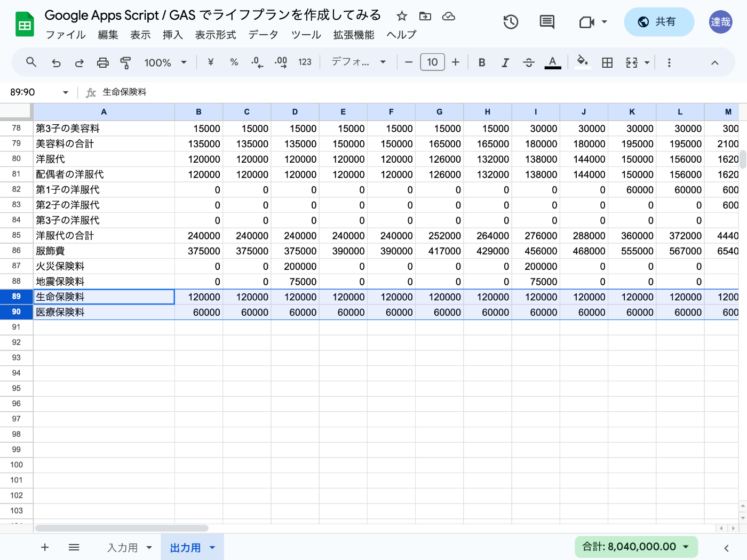Open the 出力用 tab menu arrow

point(212,548)
